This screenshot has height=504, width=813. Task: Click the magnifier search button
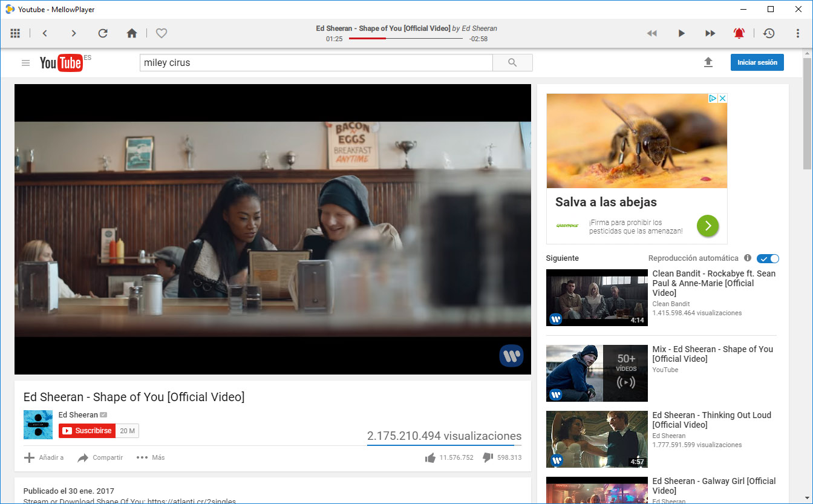point(512,63)
